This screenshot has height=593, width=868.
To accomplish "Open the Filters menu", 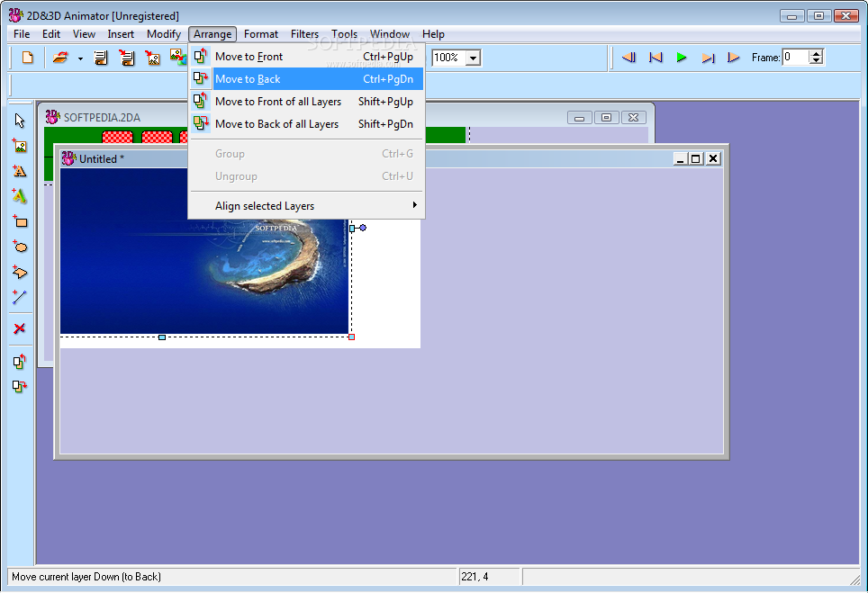I will click(x=305, y=34).
